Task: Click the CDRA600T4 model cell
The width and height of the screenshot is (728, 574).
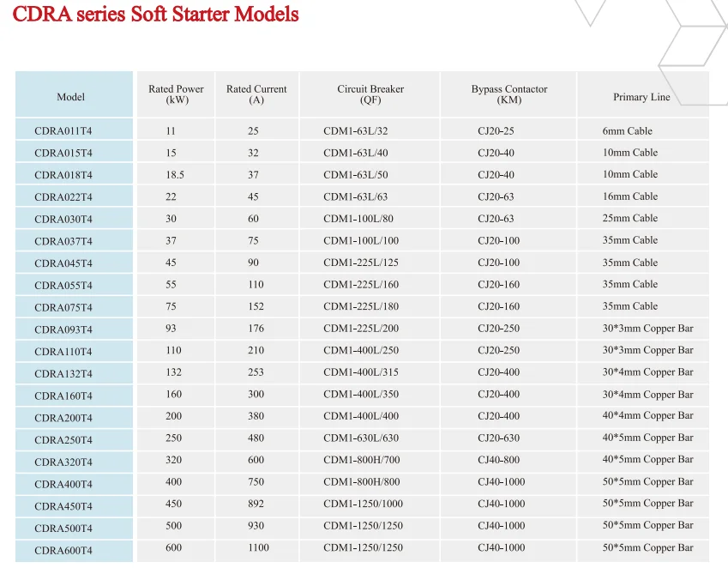Action: coord(63,551)
